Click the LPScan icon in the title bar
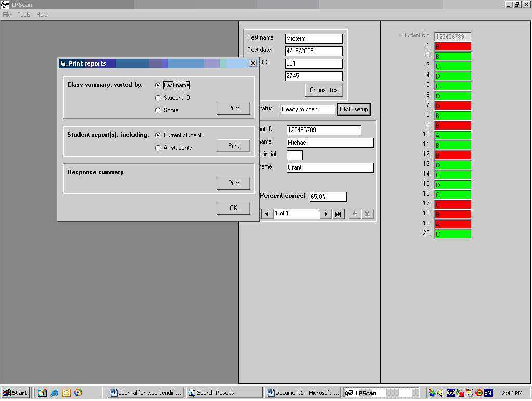532x401 pixels. pyautogui.click(x=5, y=4)
